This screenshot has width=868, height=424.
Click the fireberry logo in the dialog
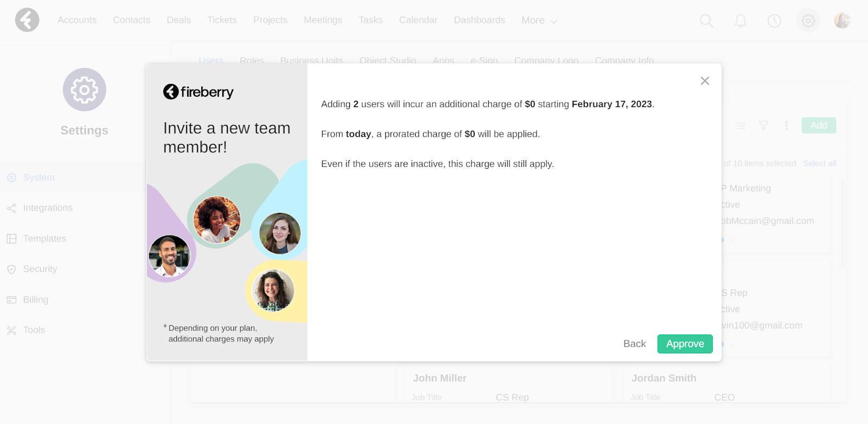[199, 92]
